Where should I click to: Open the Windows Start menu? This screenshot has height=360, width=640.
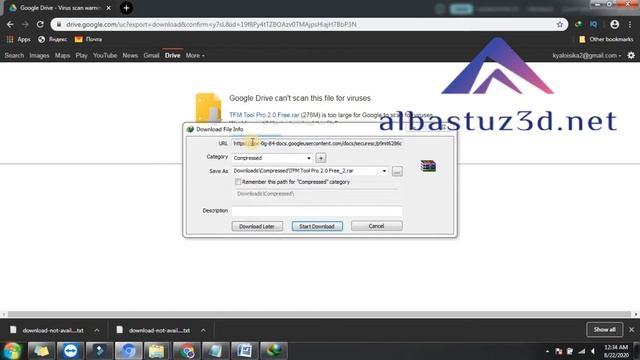coord(12,351)
